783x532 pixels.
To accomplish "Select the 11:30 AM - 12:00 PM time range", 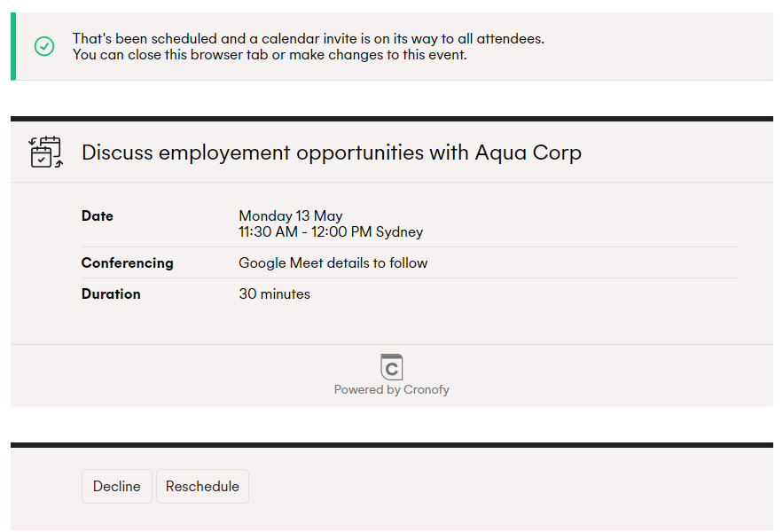I will pyautogui.click(x=305, y=231).
